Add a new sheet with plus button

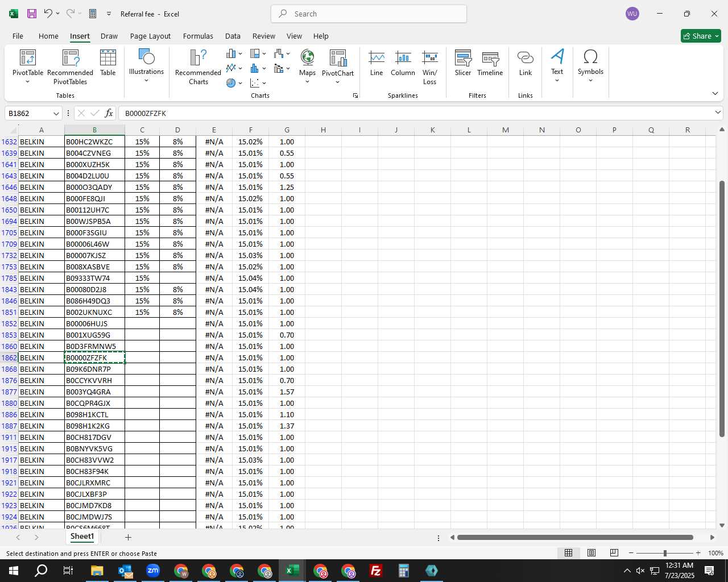(128, 537)
